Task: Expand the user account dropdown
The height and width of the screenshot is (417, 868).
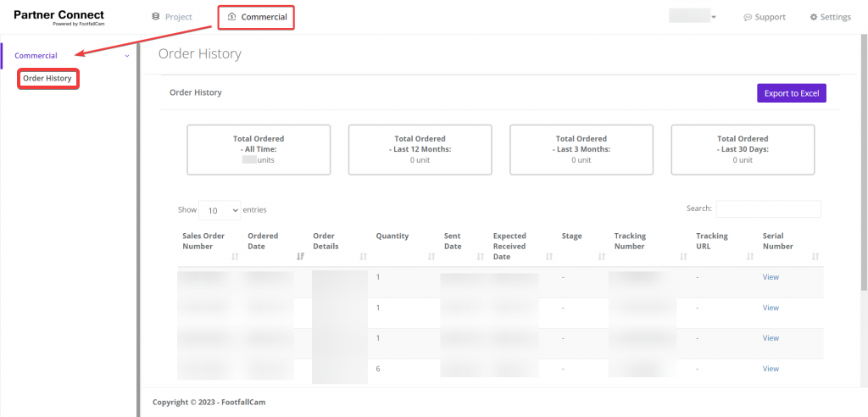Action: 693,17
